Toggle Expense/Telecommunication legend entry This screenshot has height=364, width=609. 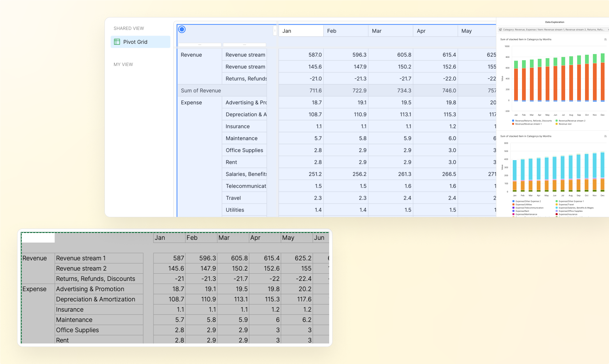(528, 208)
